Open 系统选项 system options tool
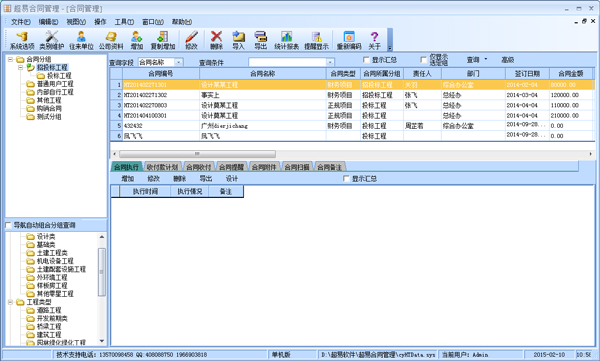This screenshot has height=361, width=600. click(x=22, y=40)
